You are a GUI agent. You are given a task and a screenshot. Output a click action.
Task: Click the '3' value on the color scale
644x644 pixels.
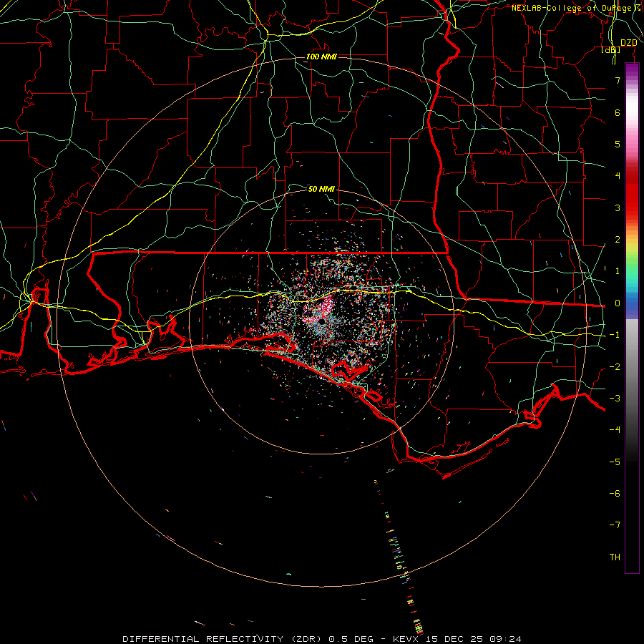618,208
